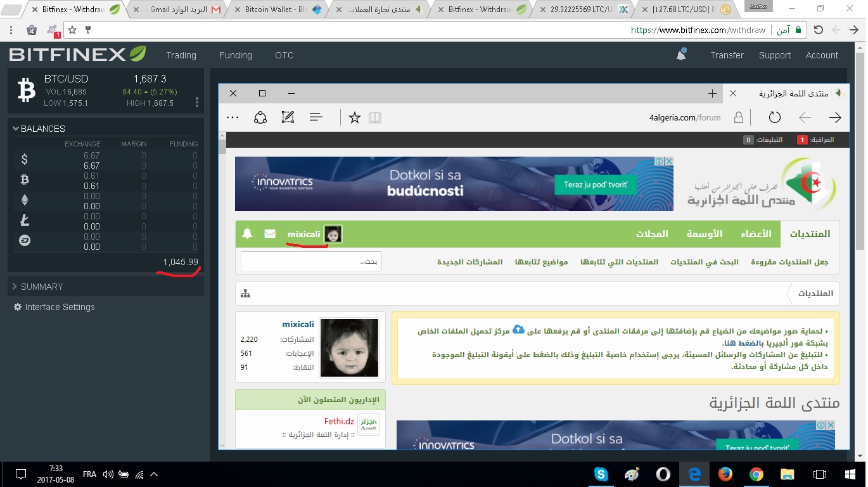Open the BTC/USD ticker options dots

pyautogui.click(x=197, y=102)
